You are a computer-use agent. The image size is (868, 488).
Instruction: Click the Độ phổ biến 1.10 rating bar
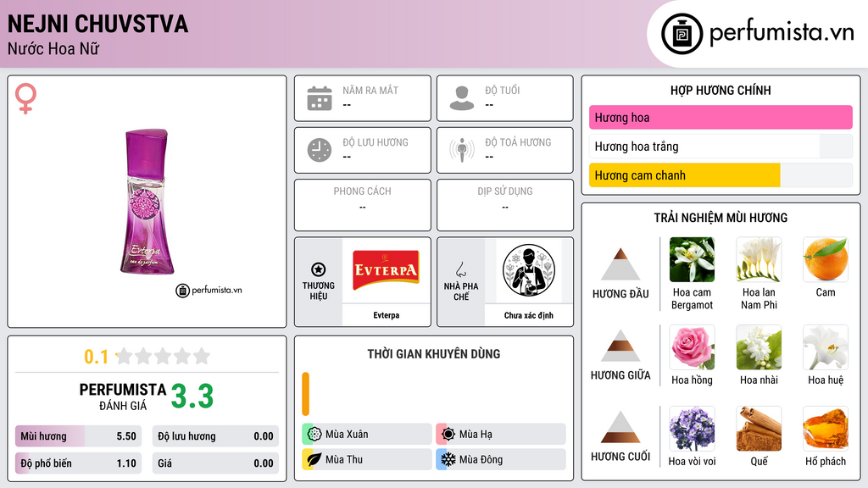coord(78,463)
